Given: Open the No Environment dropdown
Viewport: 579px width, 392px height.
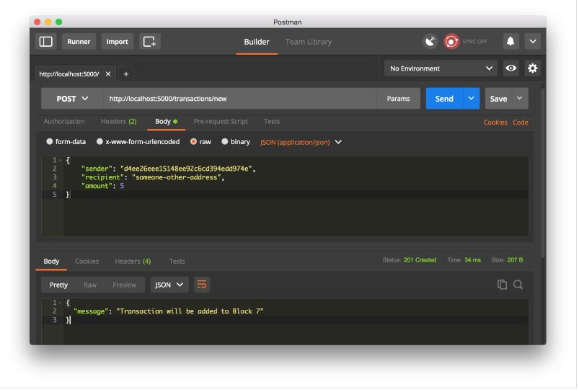Looking at the screenshot, I should click(x=441, y=68).
